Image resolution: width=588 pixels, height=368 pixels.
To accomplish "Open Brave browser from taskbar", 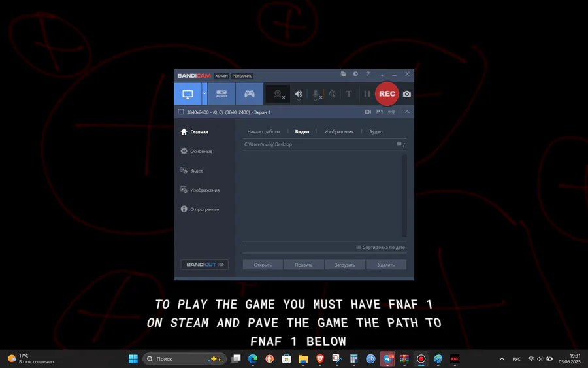I will (320, 359).
